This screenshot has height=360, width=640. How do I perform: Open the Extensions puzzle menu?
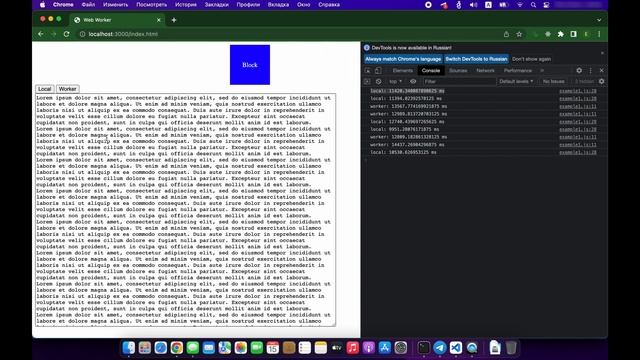pos(561,34)
